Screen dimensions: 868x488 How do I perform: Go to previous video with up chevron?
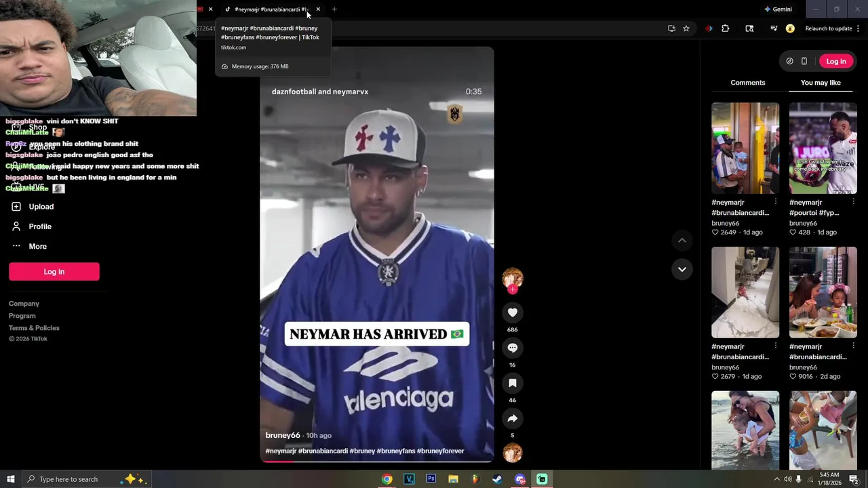[x=682, y=241]
